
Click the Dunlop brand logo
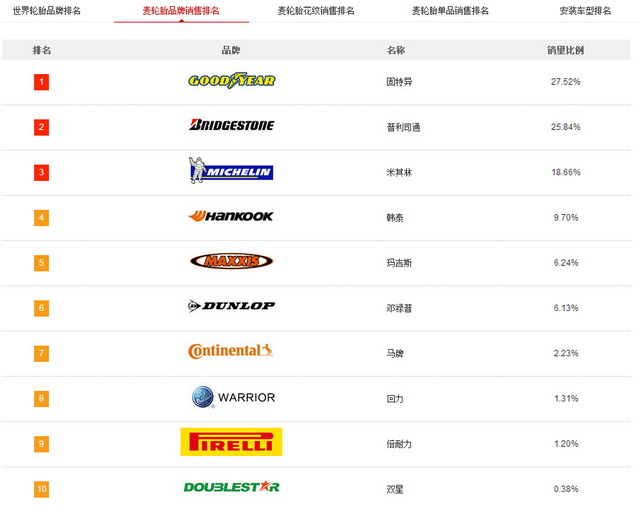(x=231, y=306)
